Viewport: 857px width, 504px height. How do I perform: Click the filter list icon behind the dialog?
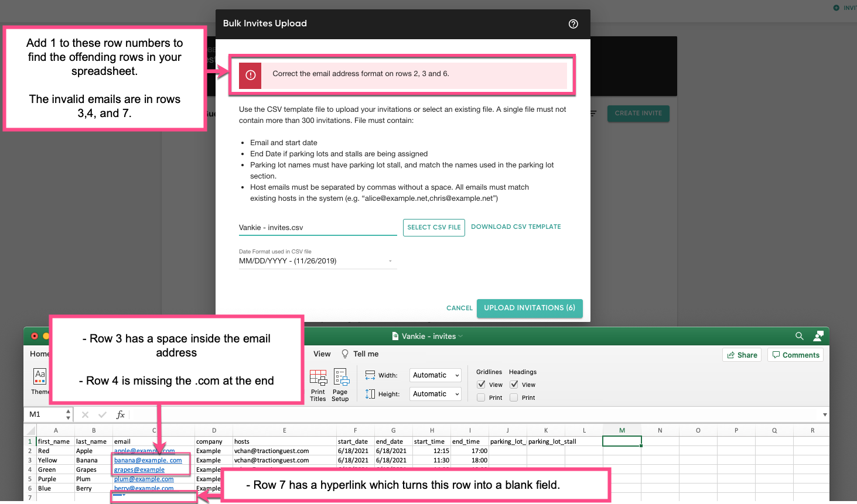pyautogui.click(x=593, y=114)
